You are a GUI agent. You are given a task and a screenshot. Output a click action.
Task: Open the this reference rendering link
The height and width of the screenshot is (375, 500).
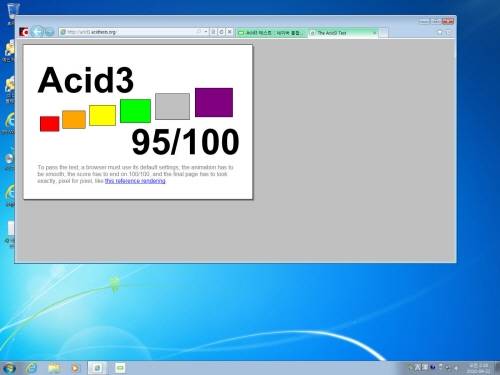(135, 181)
